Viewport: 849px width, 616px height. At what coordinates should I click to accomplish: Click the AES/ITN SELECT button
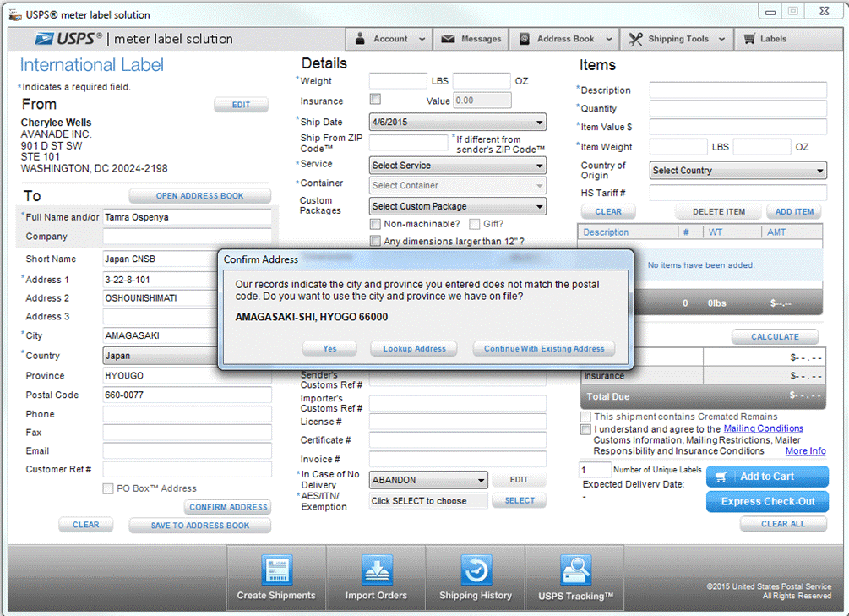520,500
